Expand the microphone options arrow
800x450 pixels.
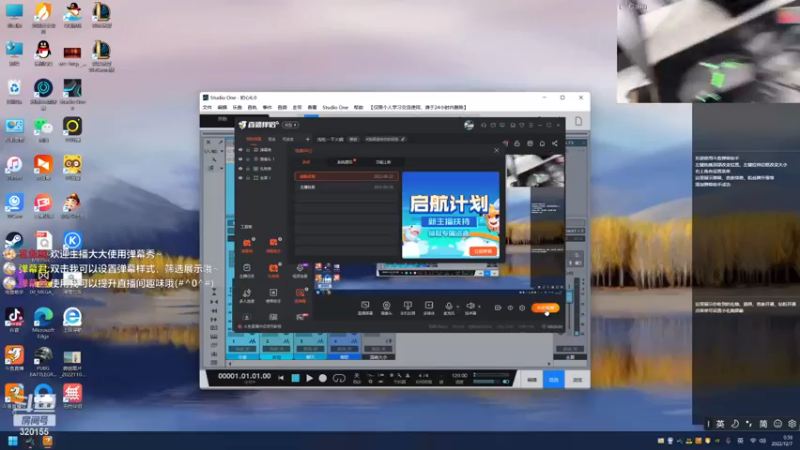[458, 307]
